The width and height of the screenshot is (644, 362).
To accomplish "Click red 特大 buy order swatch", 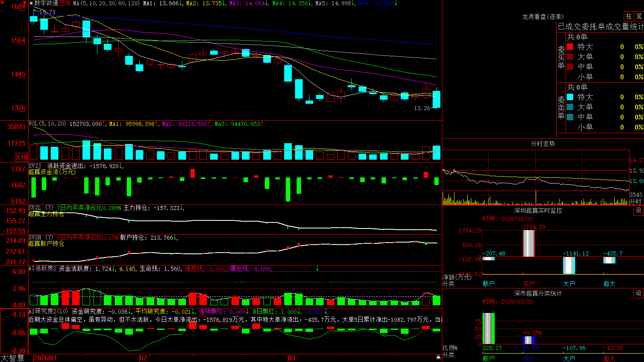I will coord(570,47).
